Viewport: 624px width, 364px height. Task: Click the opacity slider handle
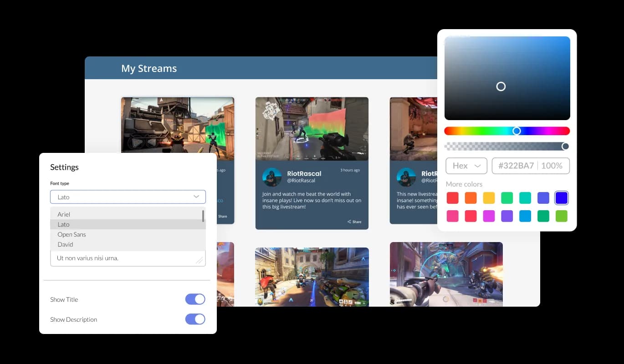point(565,146)
